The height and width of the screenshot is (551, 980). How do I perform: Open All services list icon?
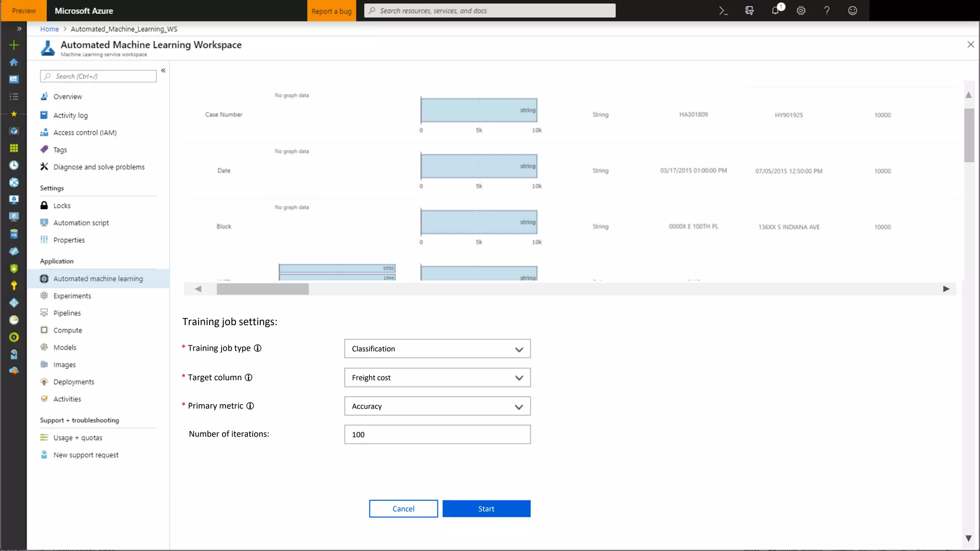click(14, 97)
